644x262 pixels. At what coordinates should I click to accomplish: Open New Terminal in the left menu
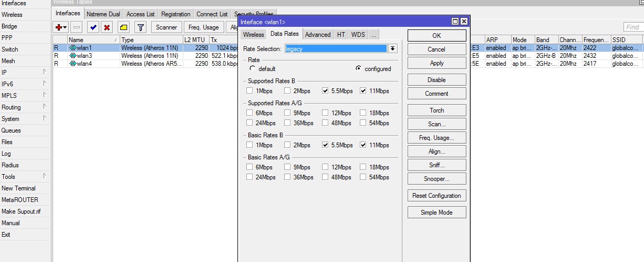point(18,188)
